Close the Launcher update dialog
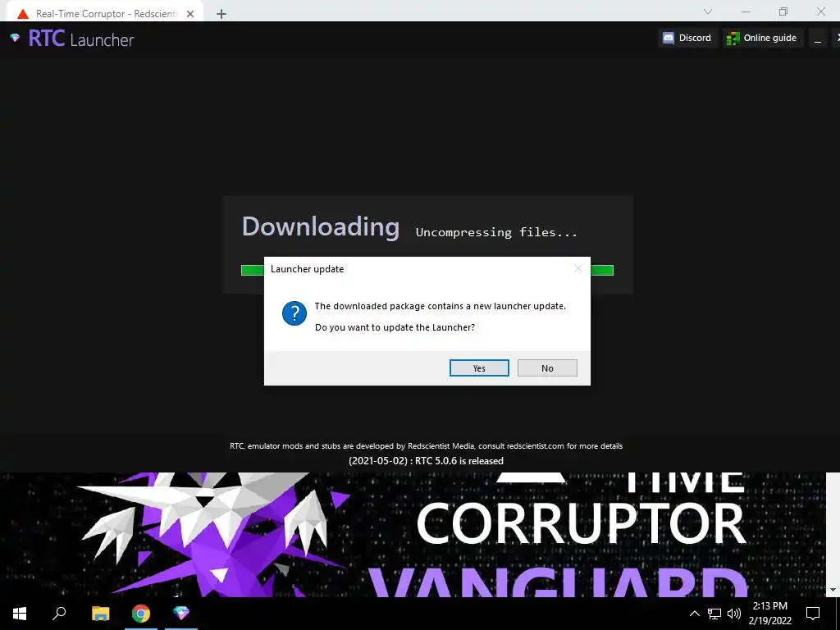This screenshot has width=840, height=630. click(577, 268)
